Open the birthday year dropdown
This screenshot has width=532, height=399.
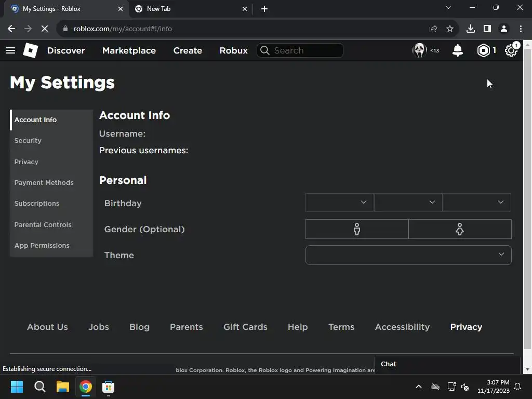click(x=477, y=203)
